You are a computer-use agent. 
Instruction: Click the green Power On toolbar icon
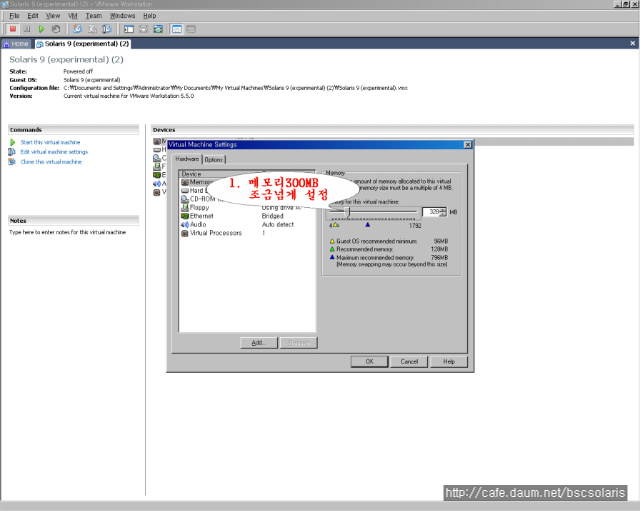[41, 29]
